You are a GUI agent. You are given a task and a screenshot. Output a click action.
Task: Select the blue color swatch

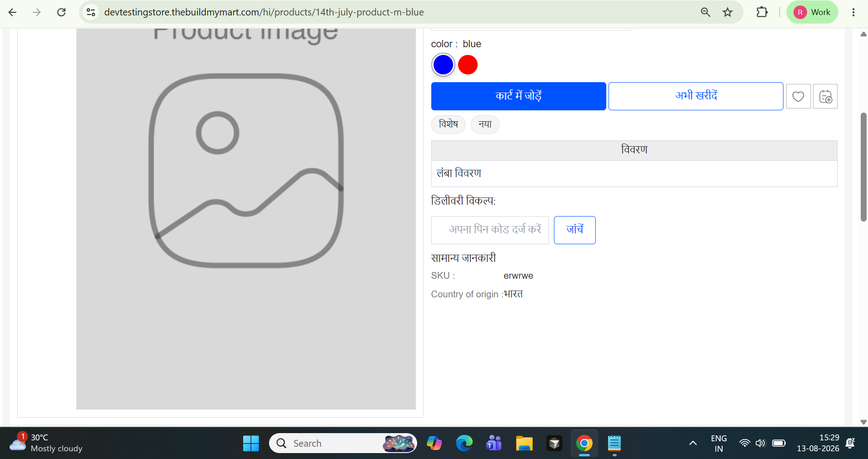pyautogui.click(x=443, y=65)
